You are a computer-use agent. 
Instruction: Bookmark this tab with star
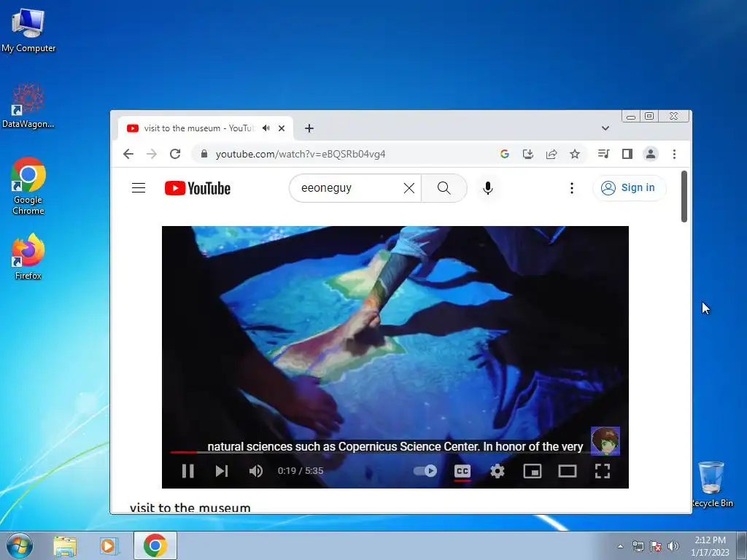pyautogui.click(x=575, y=154)
